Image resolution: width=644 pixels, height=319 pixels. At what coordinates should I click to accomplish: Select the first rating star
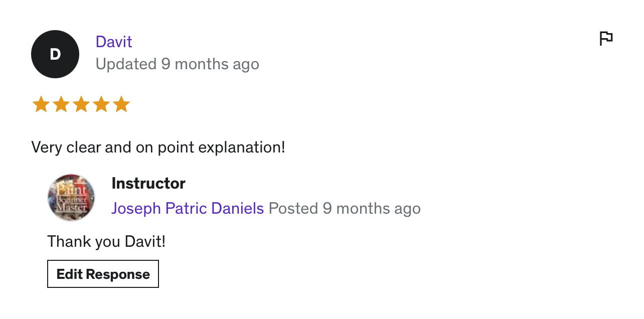[x=41, y=105]
